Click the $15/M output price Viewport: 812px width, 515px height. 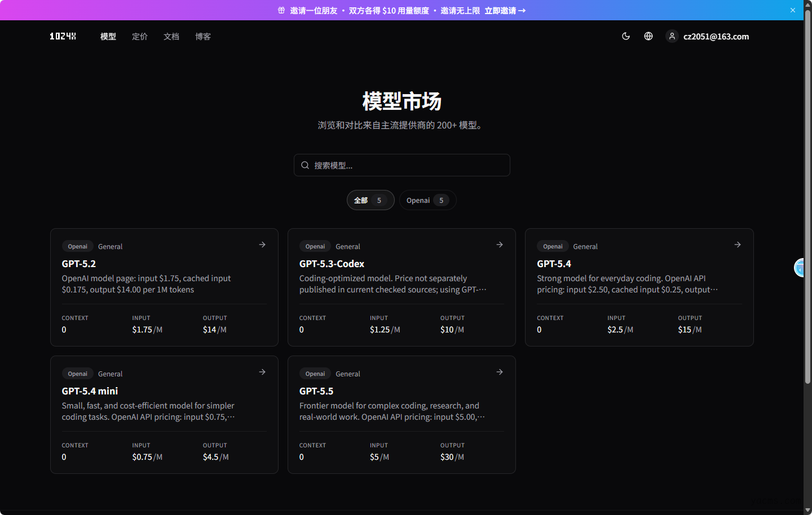(x=690, y=330)
